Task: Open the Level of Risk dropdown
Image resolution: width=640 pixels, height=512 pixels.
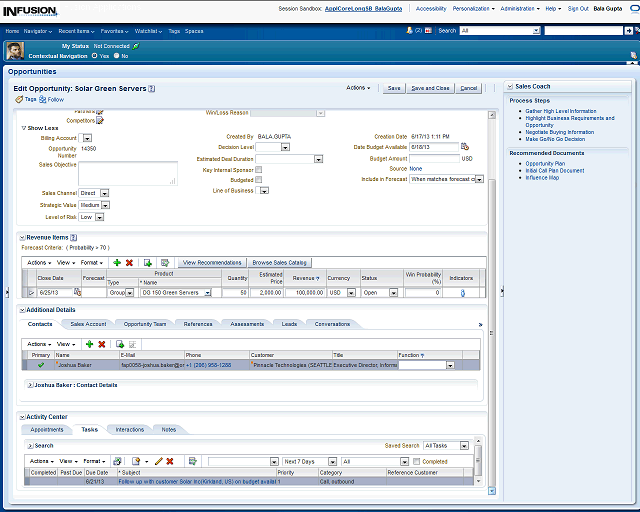Action: click(x=99, y=217)
